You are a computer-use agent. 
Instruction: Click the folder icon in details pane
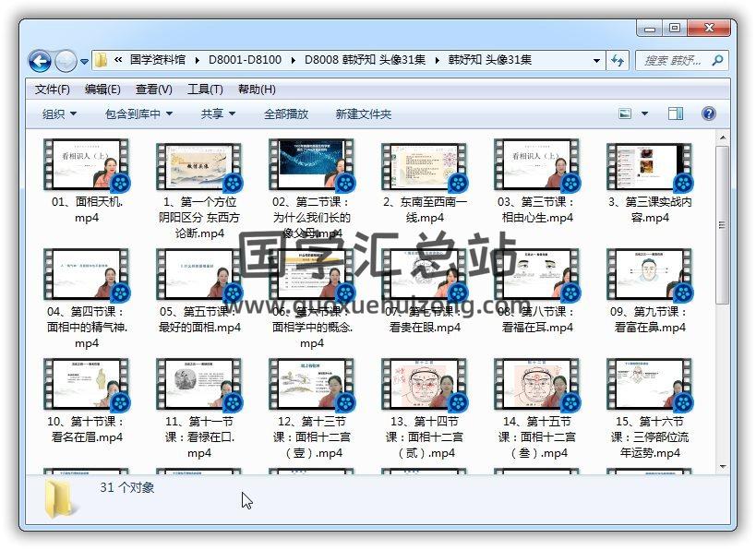click(x=60, y=499)
